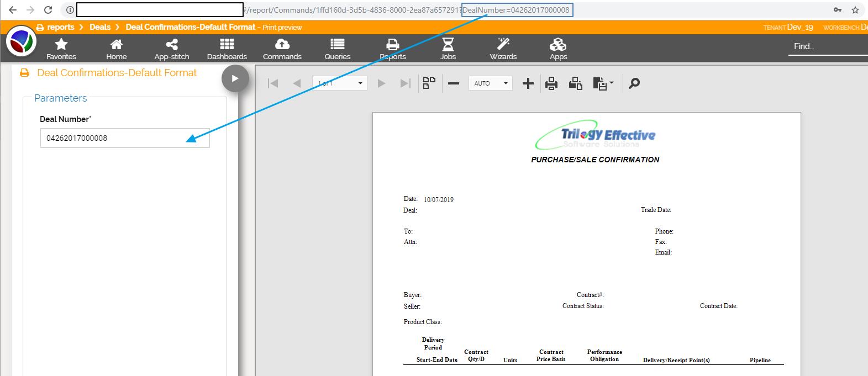Open the AUTO zoom level dropdown

(x=505, y=83)
